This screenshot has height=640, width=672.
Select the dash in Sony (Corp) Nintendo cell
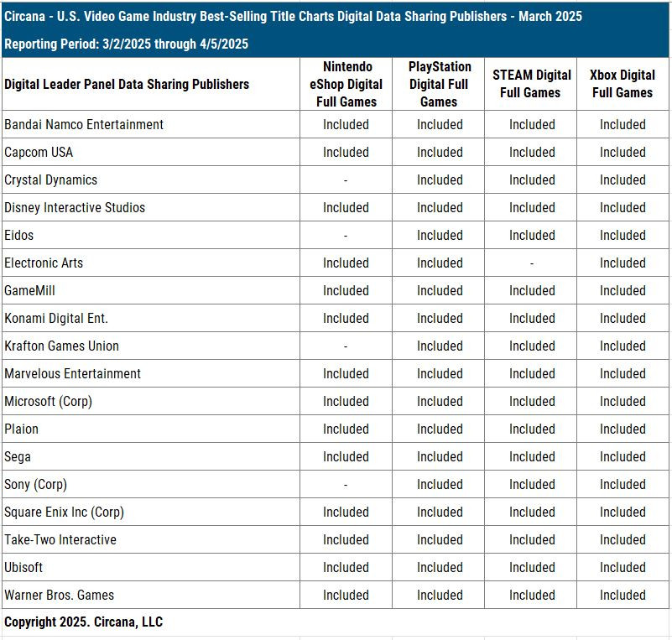(x=346, y=485)
